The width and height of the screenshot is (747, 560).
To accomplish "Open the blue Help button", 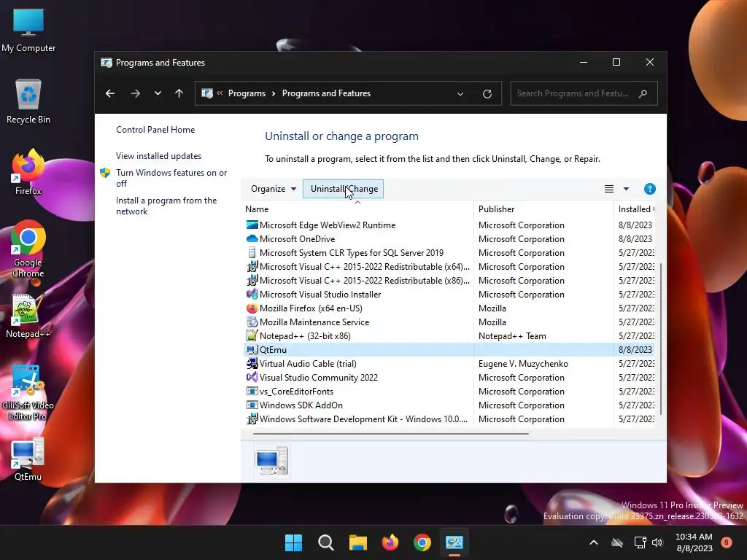I will [x=649, y=189].
